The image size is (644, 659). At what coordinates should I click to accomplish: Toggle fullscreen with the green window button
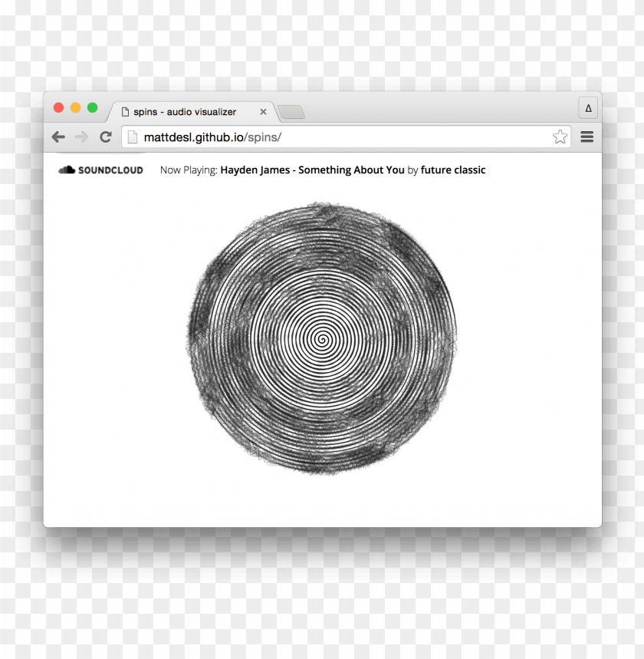(92, 107)
